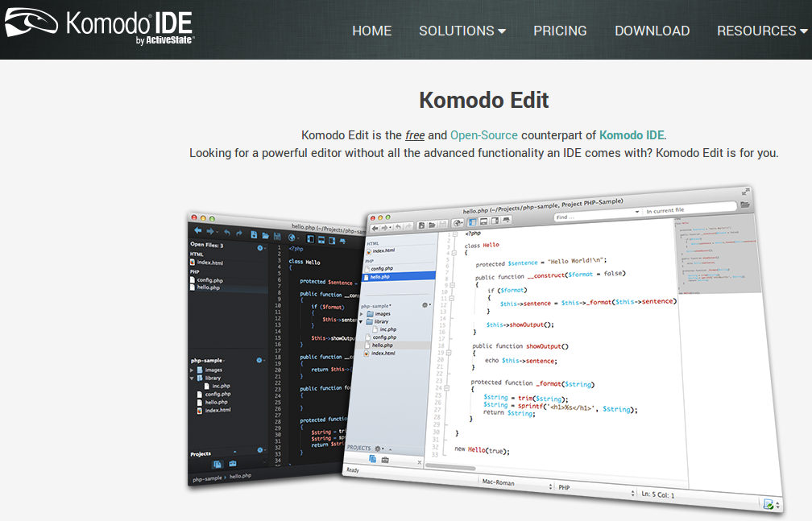
Task: Open Projects gear menu in dark window
Action: (260, 450)
